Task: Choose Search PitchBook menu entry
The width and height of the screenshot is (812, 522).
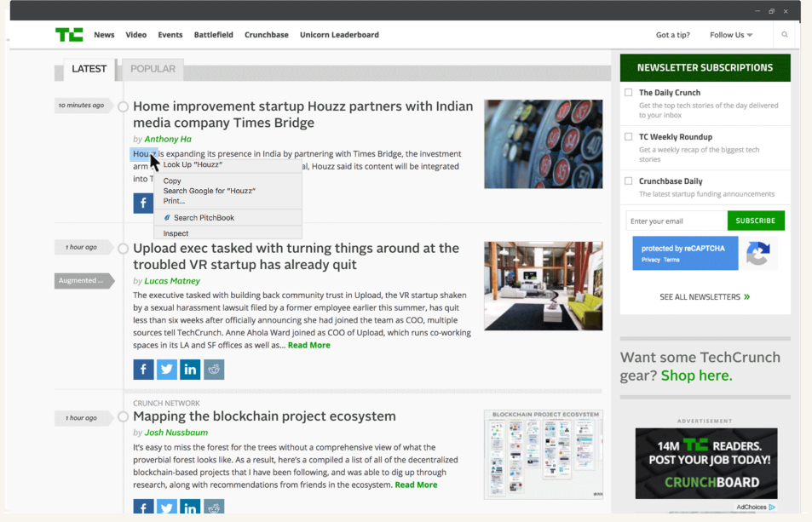Action: tap(199, 218)
